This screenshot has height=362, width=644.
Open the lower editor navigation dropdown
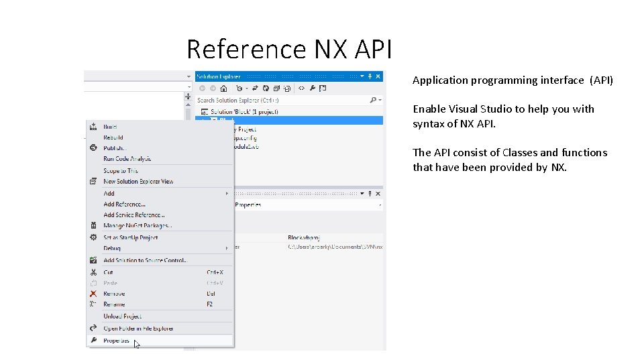189,87
